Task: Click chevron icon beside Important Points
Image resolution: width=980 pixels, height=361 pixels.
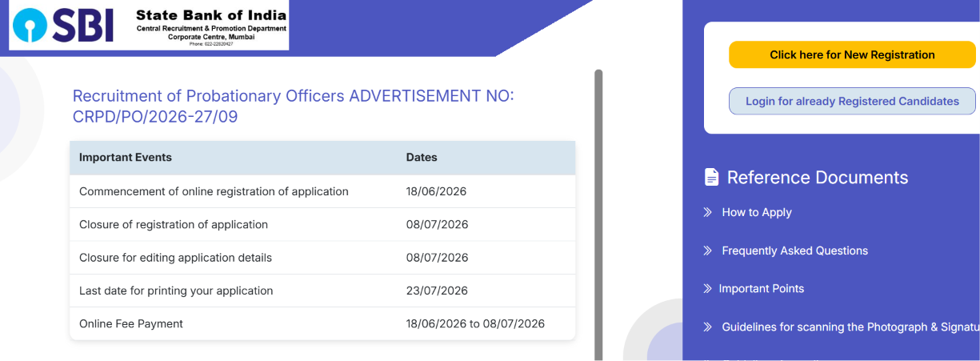Action: (707, 288)
